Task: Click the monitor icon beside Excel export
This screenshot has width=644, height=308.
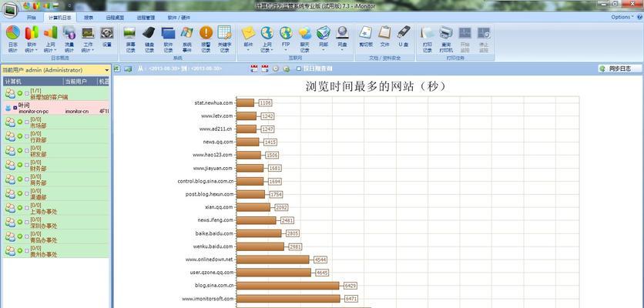Action: tap(128, 69)
